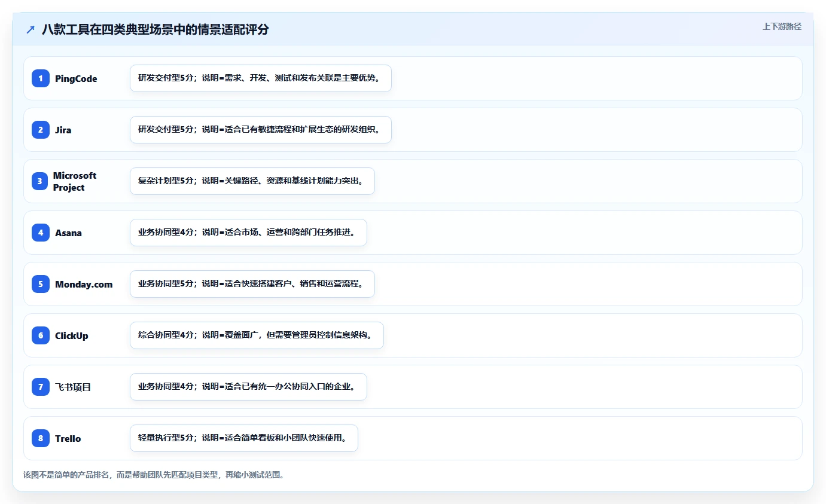Click the footnote 该图不是简单的产品排名

coord(154,475)
